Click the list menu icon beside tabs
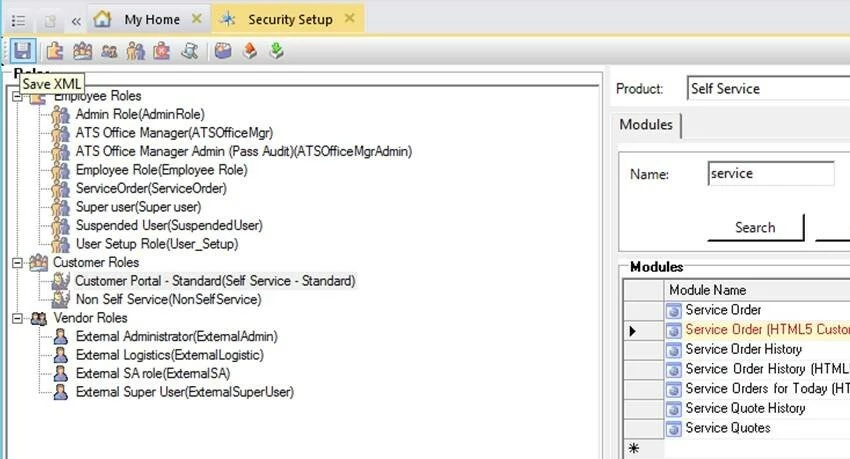The width and height of the screenshot is (850, 459). click(18, 19)
